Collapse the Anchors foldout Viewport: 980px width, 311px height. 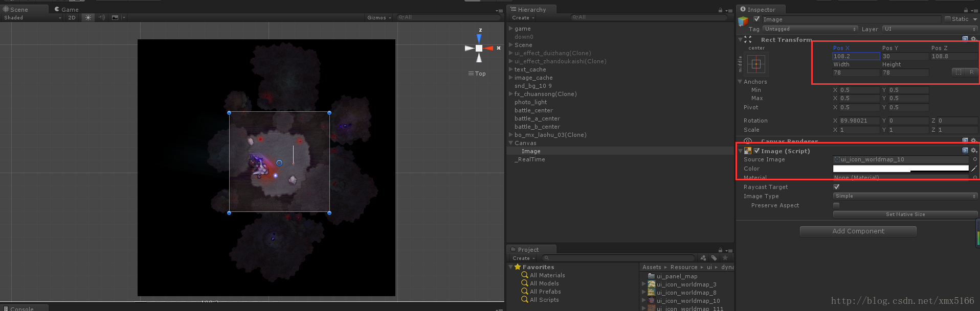[x=740, y=82]
